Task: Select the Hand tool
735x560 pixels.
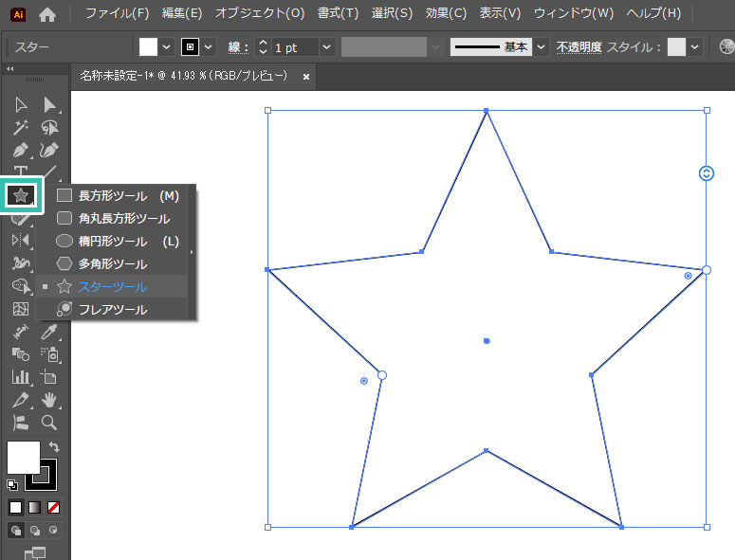Action: click(49, 400)
